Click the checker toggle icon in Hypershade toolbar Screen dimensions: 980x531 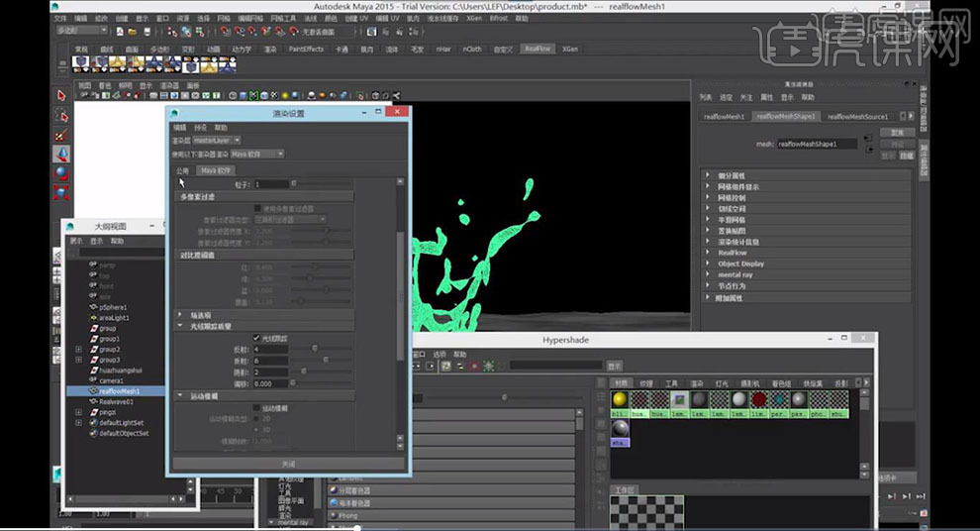point(445,366)
